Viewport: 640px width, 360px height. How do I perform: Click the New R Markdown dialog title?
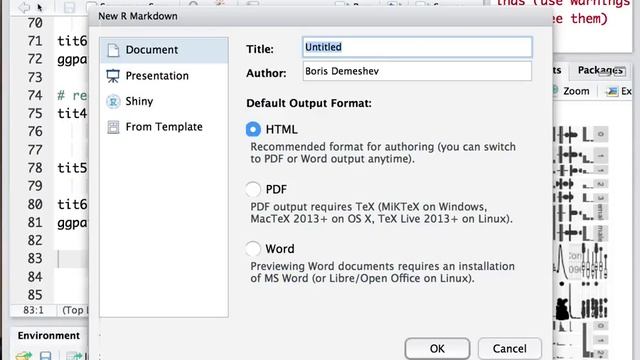click(x=138, y=16)
